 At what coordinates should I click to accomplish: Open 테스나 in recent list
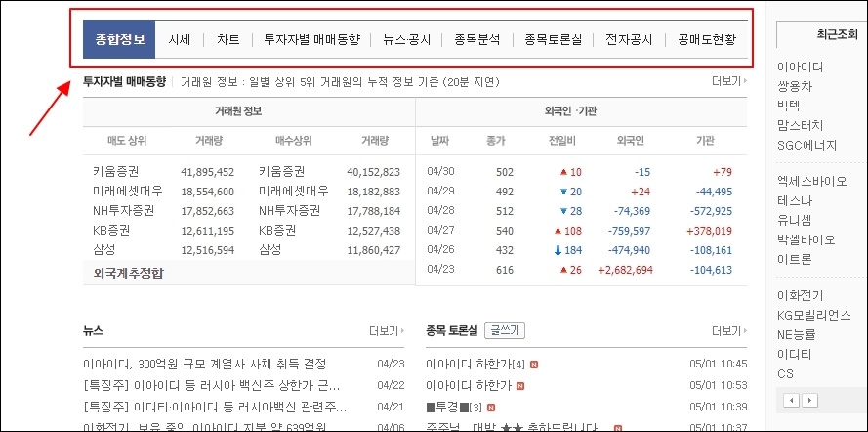[795, 201]
